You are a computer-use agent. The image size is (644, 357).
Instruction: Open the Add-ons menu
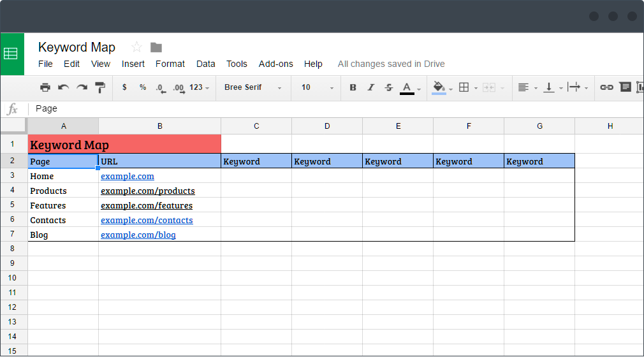[x=275, y=64]
